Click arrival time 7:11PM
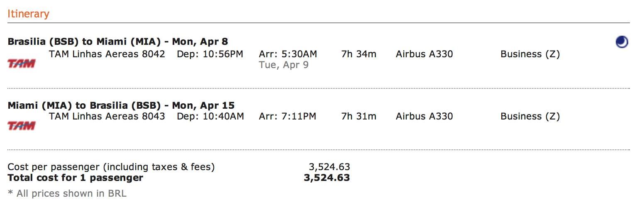This screenshot has width=644, height=200. [288, 116]
